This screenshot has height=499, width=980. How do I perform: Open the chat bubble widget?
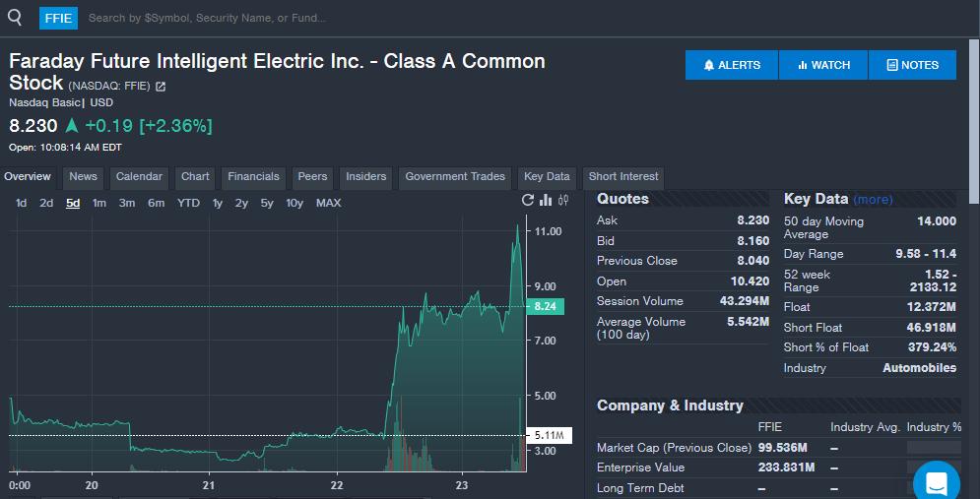(937, 483)
